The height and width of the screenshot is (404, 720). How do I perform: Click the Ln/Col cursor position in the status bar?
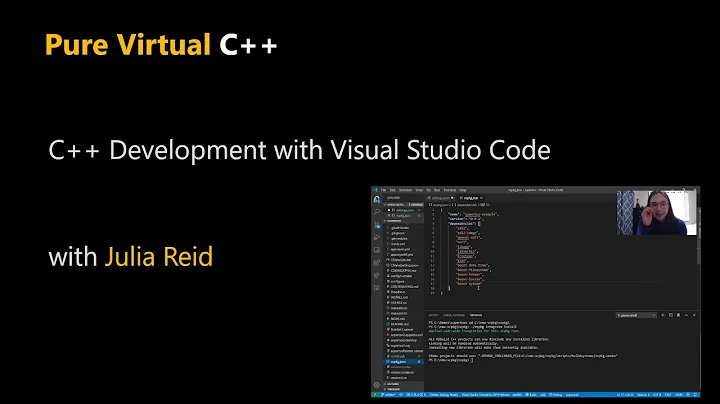(x=625, y=395)
